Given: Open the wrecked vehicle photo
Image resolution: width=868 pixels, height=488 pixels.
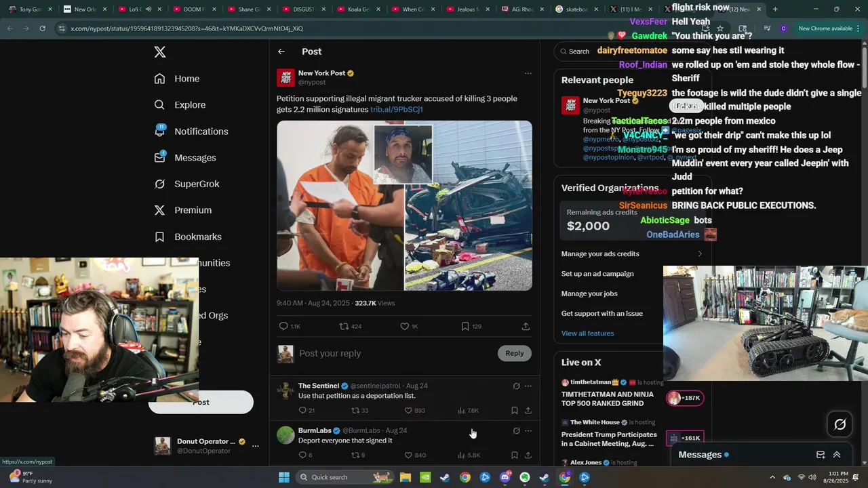Looking at the screenshot, I should [469, 205].
